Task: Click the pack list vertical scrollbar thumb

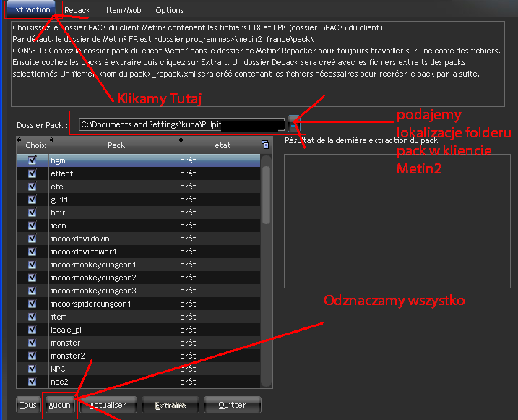Action: [x=266, y=195]
